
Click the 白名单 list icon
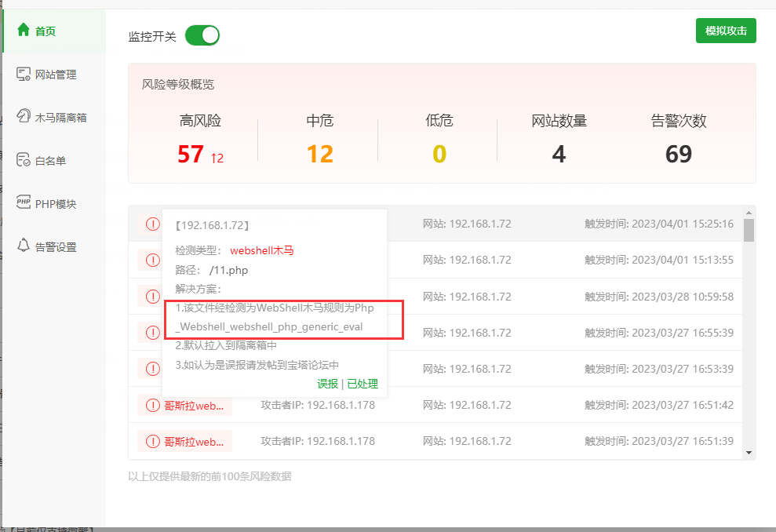pyautogui.click(x=24, y=160)
